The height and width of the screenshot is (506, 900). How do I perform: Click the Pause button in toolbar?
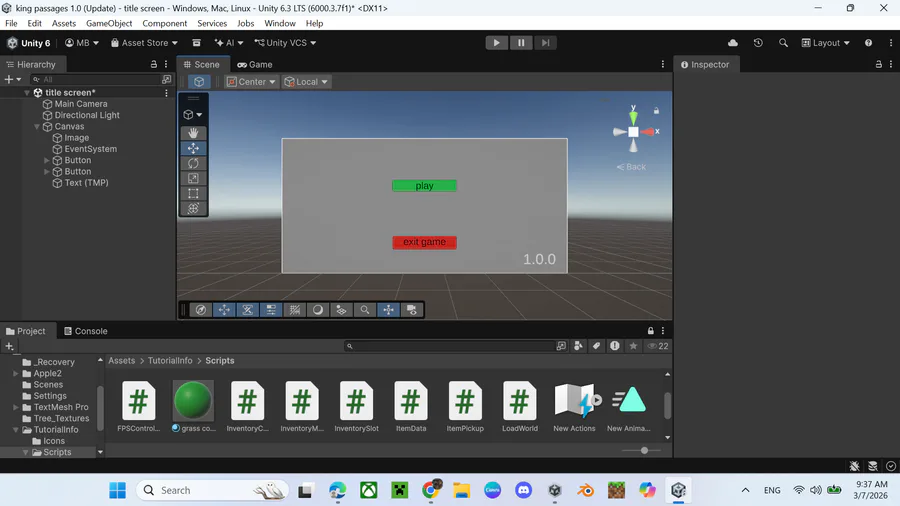[x=521, y=42]
